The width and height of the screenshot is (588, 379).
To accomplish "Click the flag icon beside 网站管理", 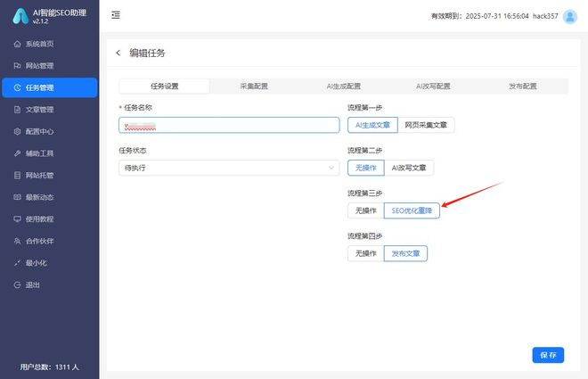I will [18, 66].
